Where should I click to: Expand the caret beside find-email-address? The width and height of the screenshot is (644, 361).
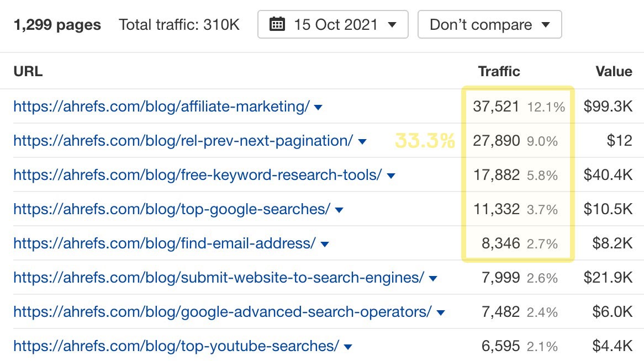(325, 244)
